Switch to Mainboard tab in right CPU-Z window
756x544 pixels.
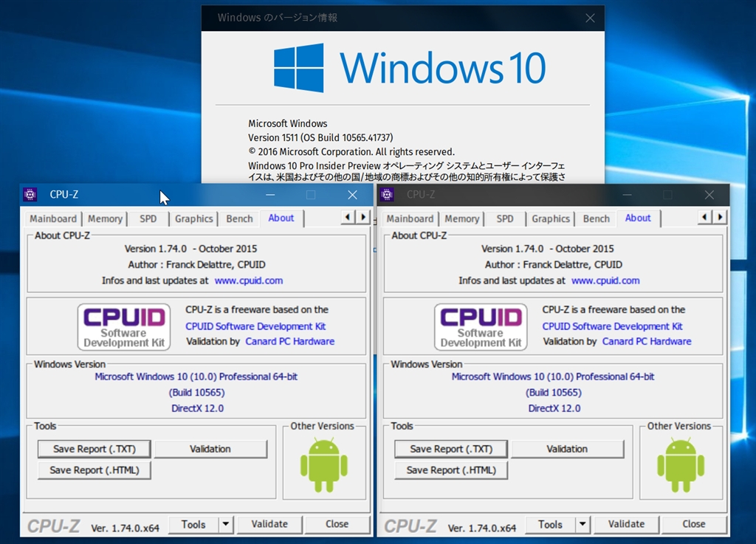[410, 218]
